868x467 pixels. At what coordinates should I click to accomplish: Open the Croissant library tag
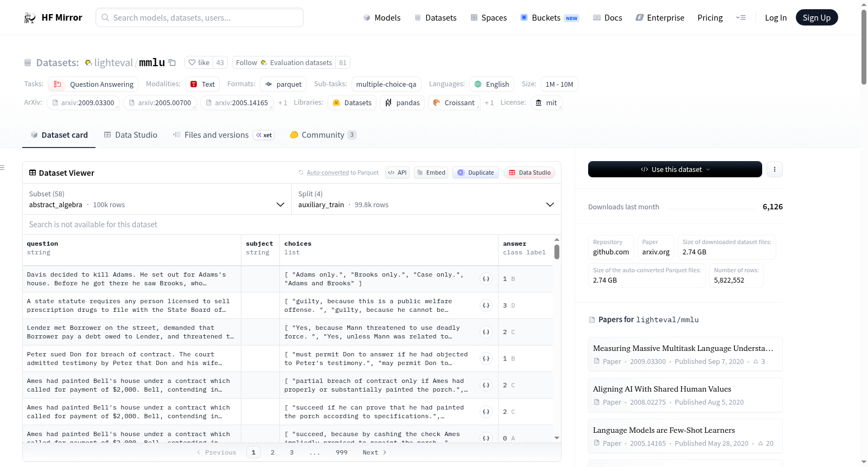pyautogui.click(x=454, y=103)
